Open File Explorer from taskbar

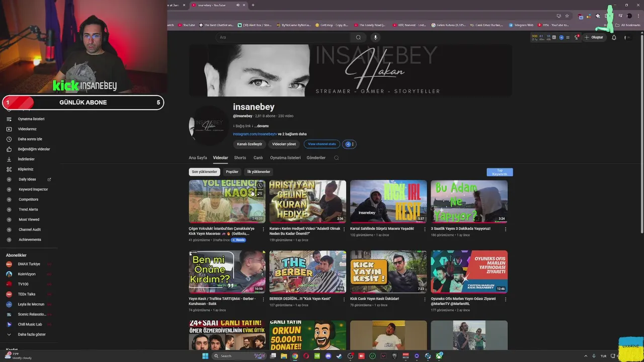tap(284, 356)
